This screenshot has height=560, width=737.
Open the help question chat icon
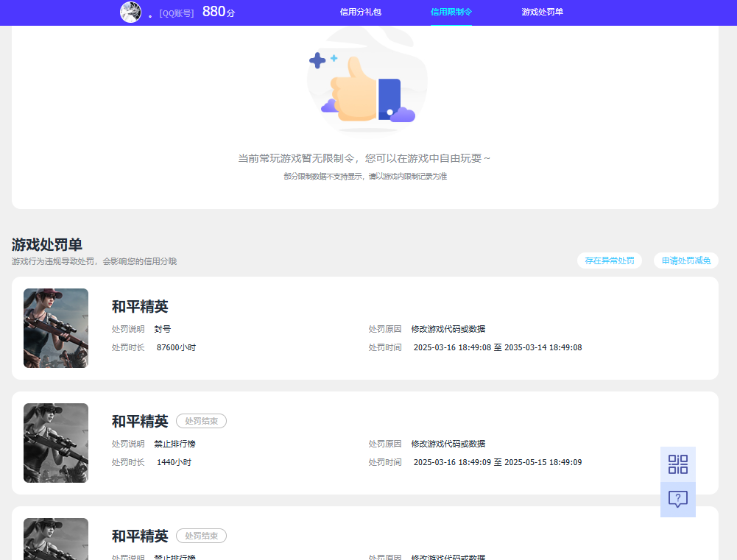[678, 500]
